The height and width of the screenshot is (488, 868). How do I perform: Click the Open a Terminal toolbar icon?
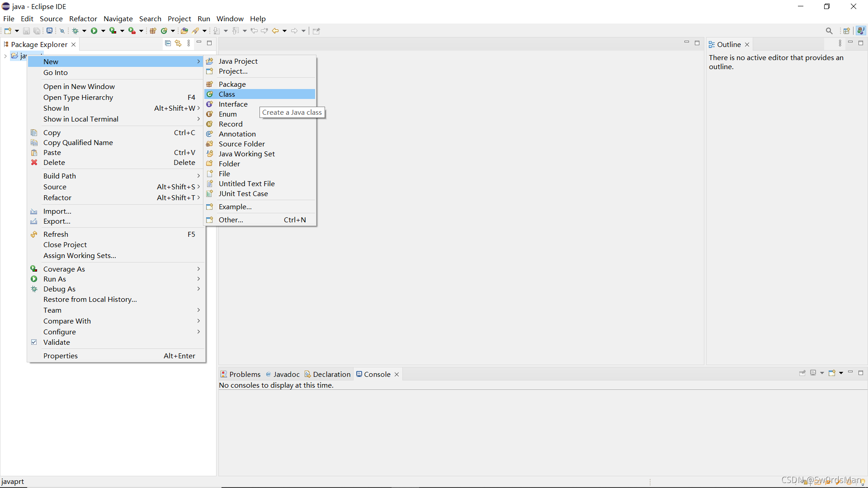tap(49, 31)
